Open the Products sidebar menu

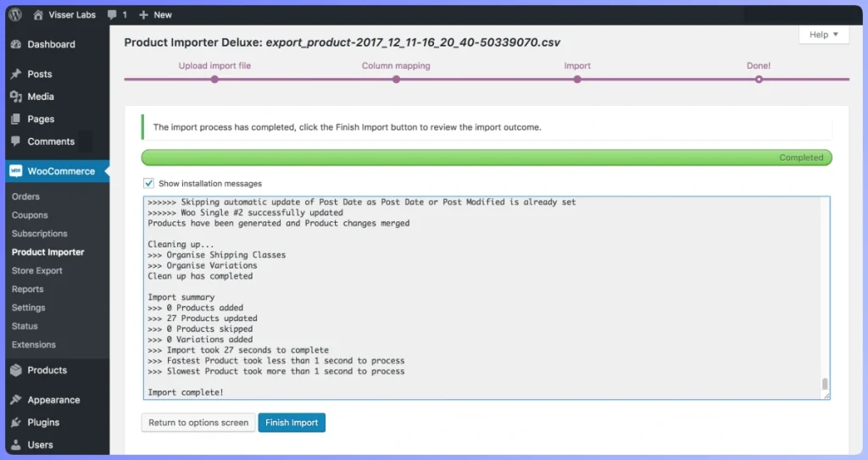tap(47, 370)
